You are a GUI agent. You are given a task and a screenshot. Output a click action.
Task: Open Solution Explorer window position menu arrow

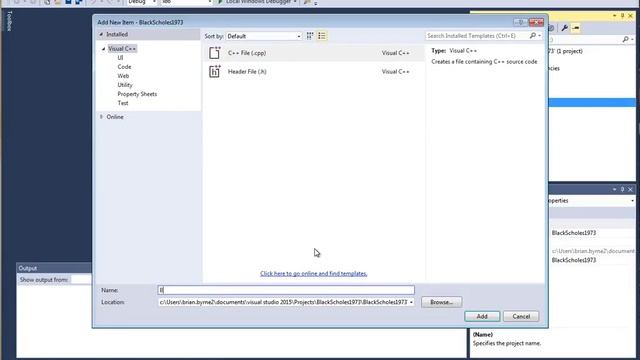click(x=615, y=16)
